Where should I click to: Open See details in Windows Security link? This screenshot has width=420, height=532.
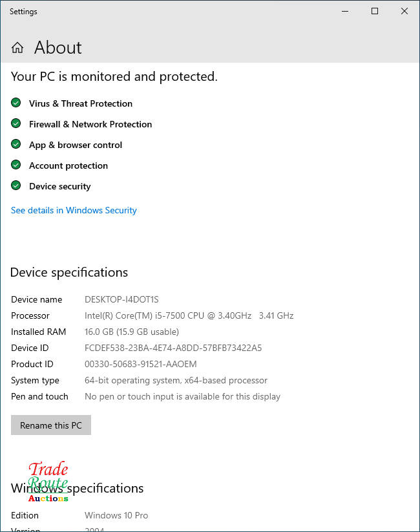74,210
